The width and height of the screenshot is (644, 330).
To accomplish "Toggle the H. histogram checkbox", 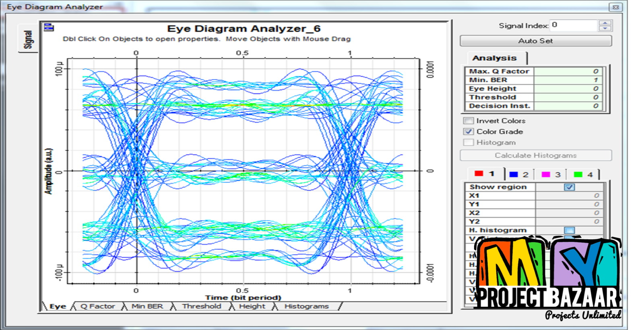I will [x=569, y=230].
